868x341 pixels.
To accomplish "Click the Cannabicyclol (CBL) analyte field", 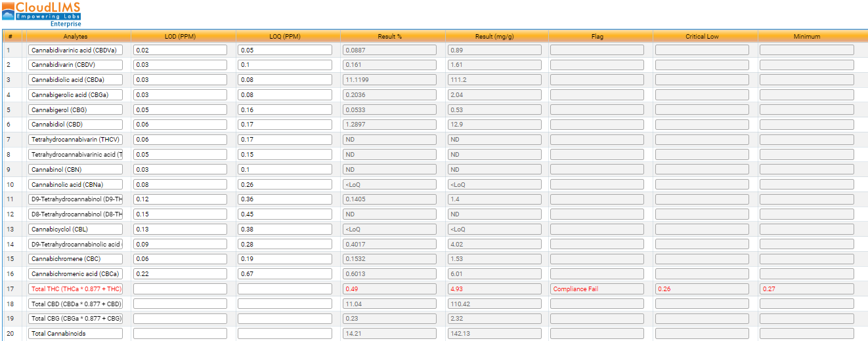I will tap(76, 229).
